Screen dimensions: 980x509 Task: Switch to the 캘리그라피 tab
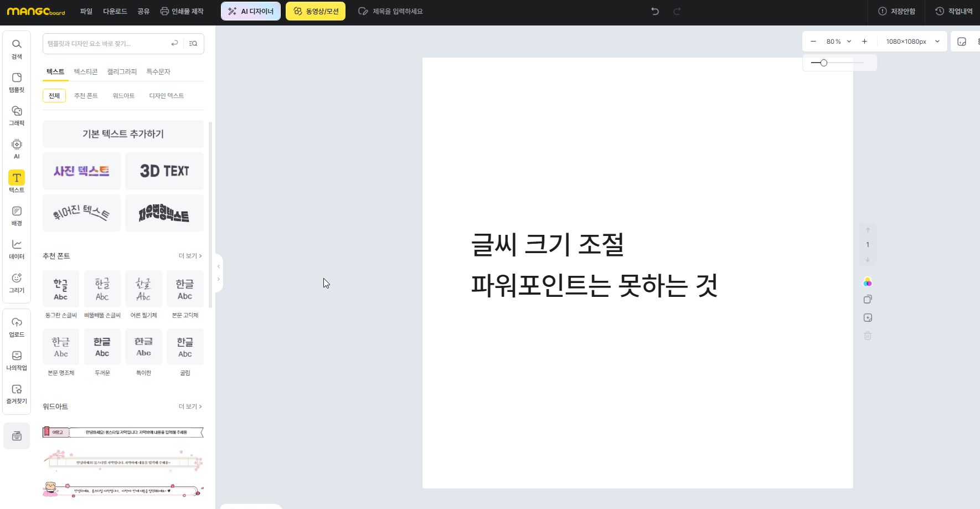(x=122, y=71)
